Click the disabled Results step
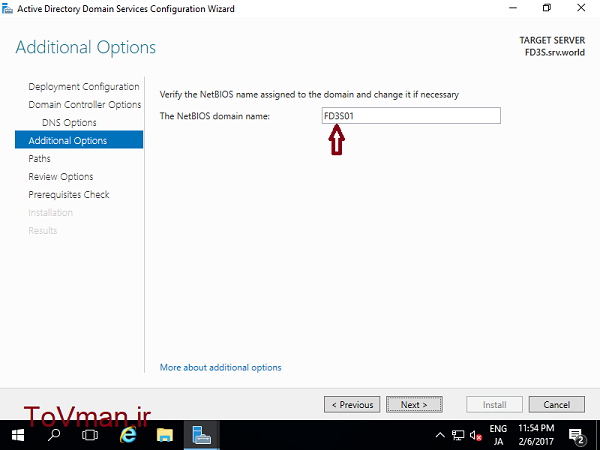The height and width of the screenshot is (450, 600). pyautogui.click(x=43, y=231)
